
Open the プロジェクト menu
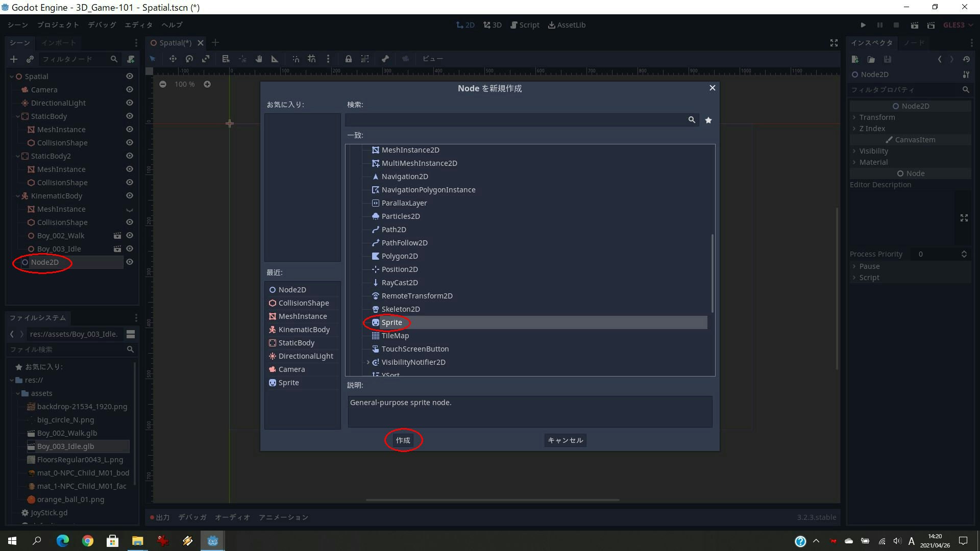click(x=58, y=25)
